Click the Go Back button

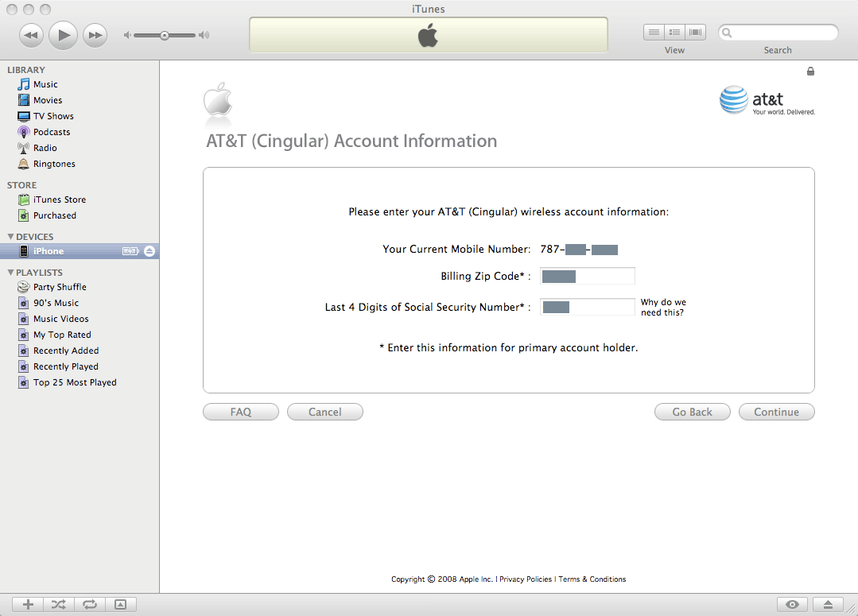692,412
